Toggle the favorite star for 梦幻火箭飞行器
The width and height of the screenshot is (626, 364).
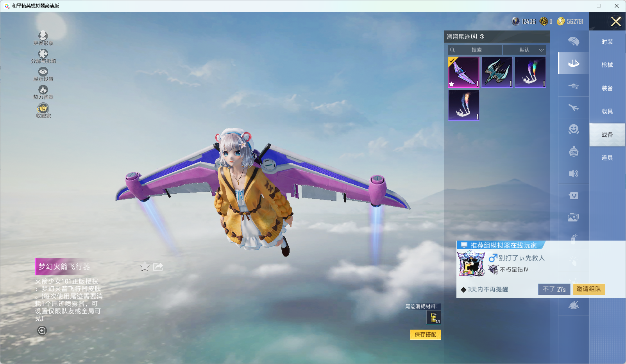click(x=145, y=267)
